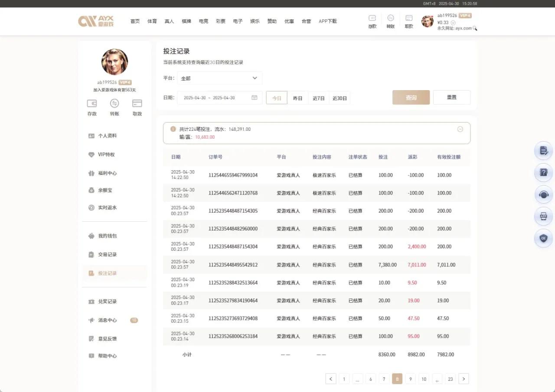This screenshot has height=392, width=555.
Task: Activate the 近30日 filter
Action: point(340,97)
